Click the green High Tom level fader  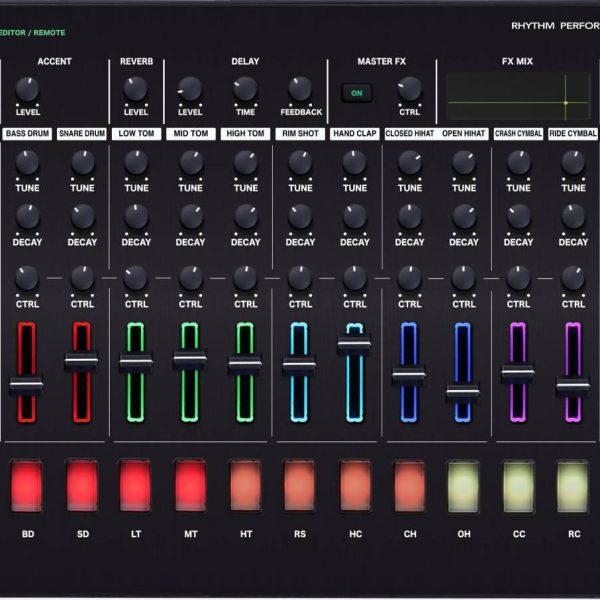pyautogui.click(x=245, y=363)
